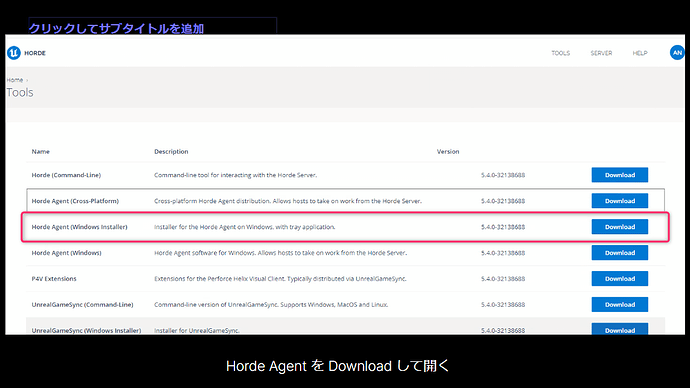Click description 'Command-line tool for interacting with the Horde Server.'

(235, 175)
